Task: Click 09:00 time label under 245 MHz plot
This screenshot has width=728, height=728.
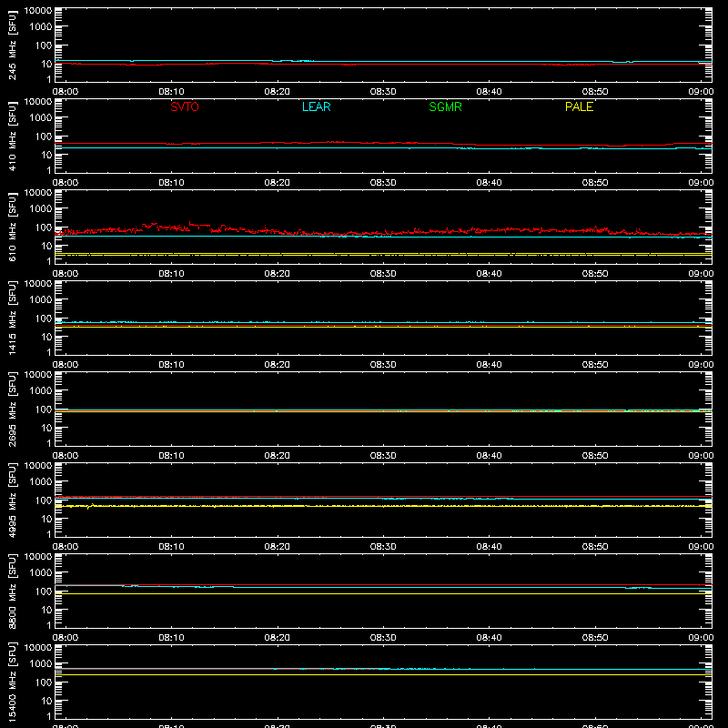Action: [701, 92]
